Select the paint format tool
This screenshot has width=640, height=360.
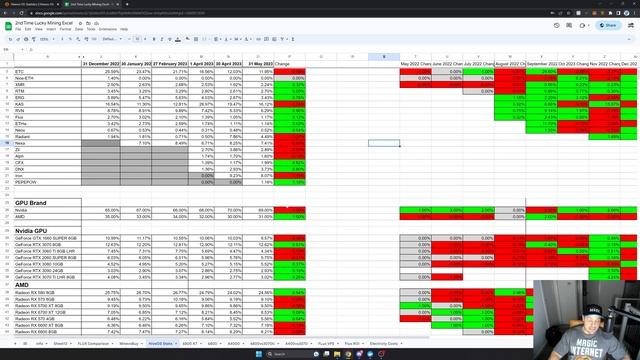pyautogui.click(x=34, y=39)
